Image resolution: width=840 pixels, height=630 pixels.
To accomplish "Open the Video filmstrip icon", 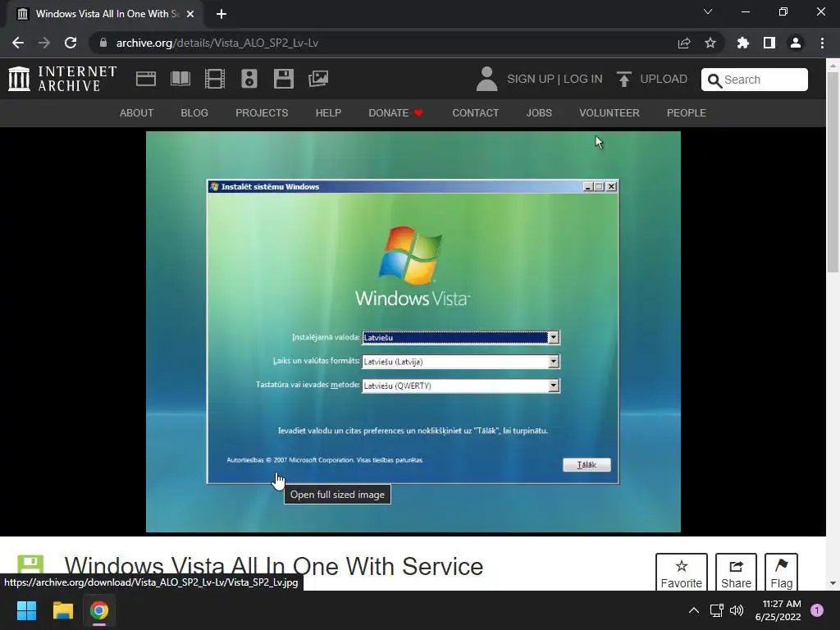I will pyautogui.click(x=215, y=79).
